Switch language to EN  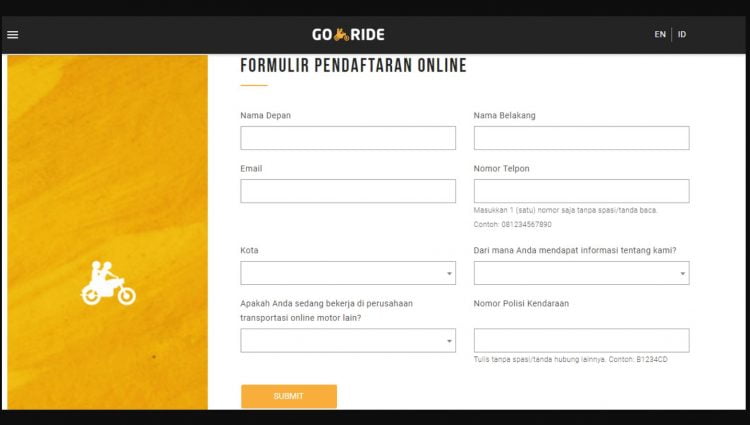(660, 34)
